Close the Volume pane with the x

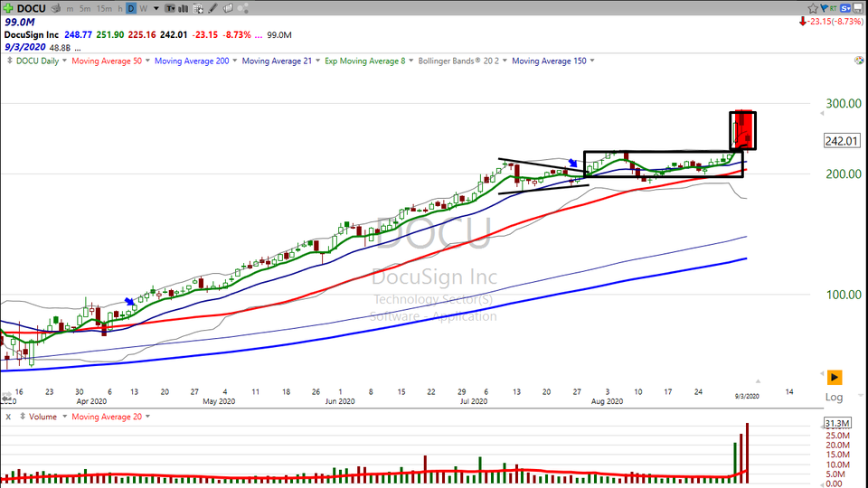8,417
